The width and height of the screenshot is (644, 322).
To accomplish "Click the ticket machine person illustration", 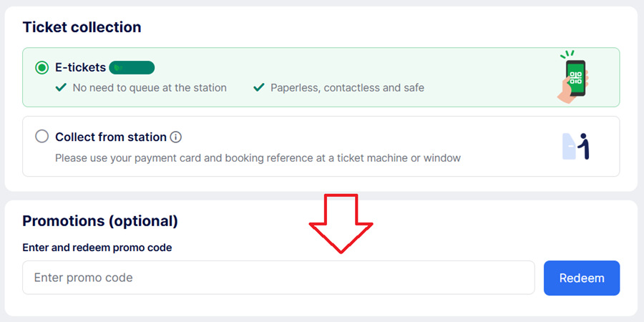I will point(577,146).
